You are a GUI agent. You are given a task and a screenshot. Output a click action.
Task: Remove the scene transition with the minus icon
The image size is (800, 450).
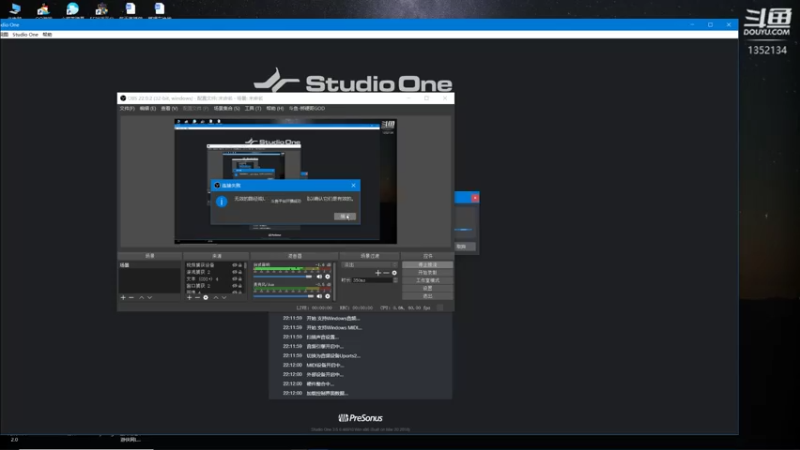coord(386,273)
